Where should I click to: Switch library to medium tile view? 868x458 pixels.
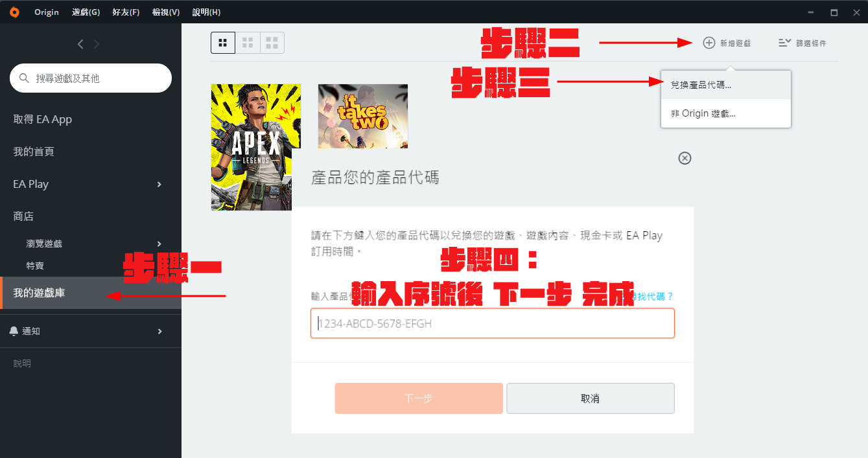pyautogui.click(x=248, y=43)
